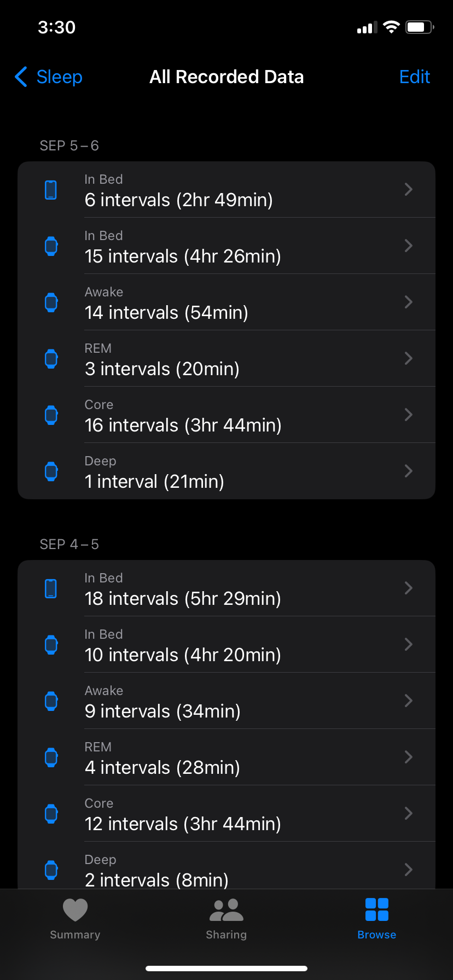Tap the watch icon beside REM 3 intervals
This screenshot has width=453, height=980.
coord(51,359)
